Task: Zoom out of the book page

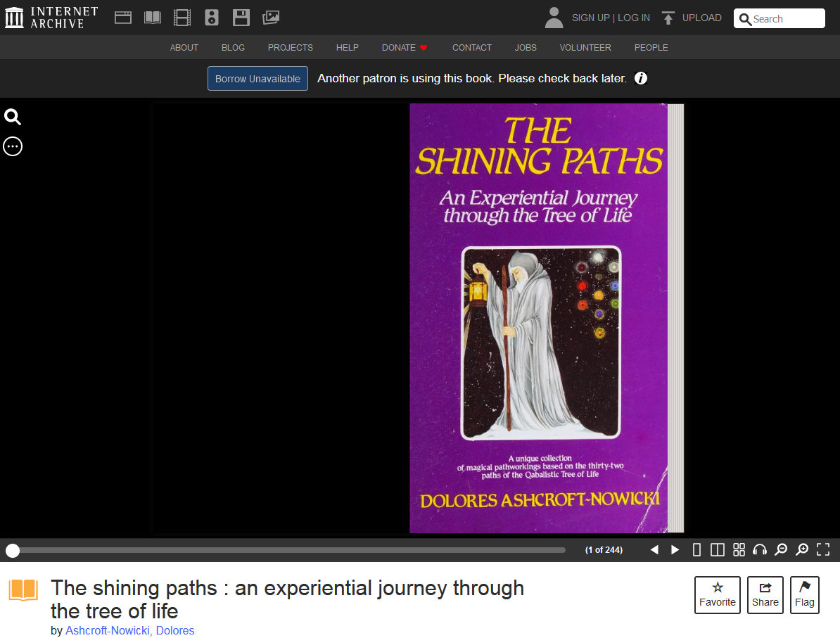Action: click(781, 549)
